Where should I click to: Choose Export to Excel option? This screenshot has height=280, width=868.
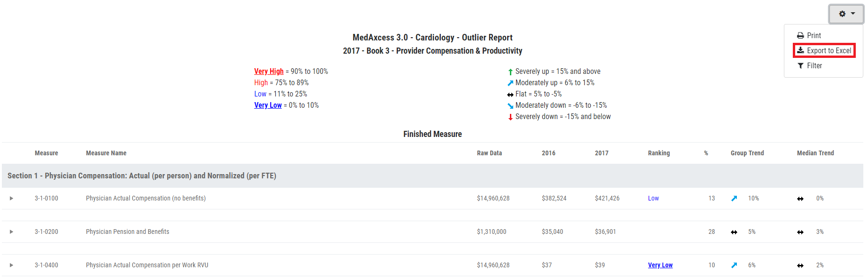[824, 50]
